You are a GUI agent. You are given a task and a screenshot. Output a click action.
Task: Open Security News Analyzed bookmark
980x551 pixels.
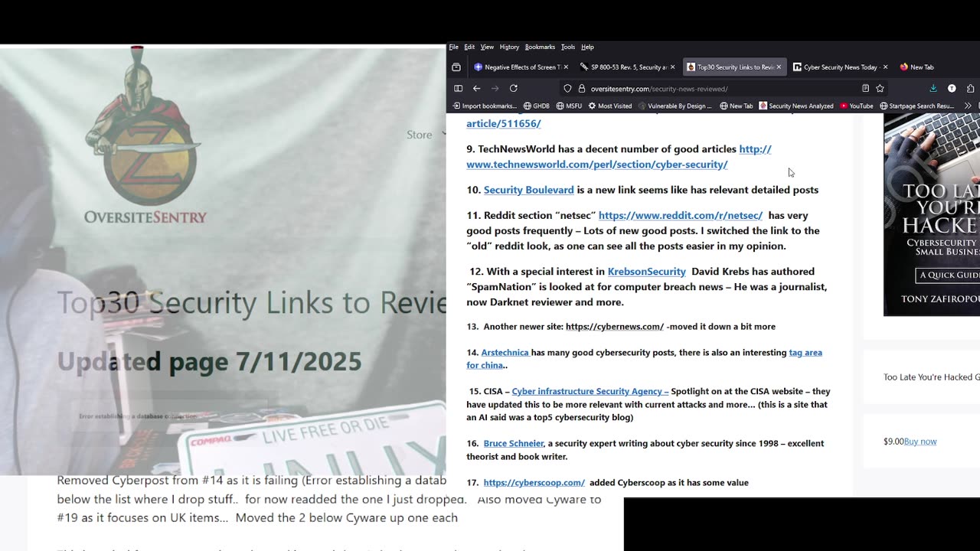[x=796, y=106]
